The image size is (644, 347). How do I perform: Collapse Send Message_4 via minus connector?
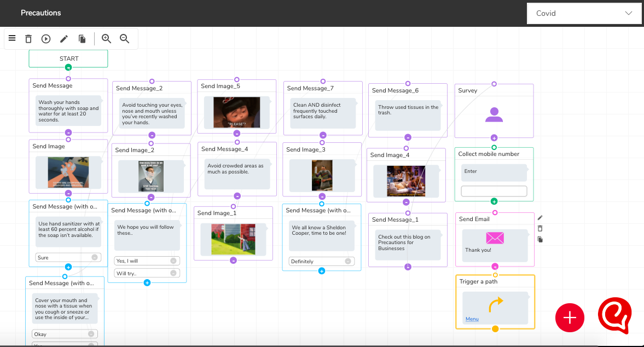pyautogui.click(x=237, y=196)
